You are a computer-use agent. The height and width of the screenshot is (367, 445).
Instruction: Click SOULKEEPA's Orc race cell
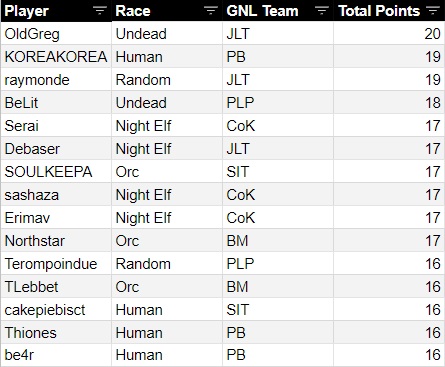pos(167,172)
